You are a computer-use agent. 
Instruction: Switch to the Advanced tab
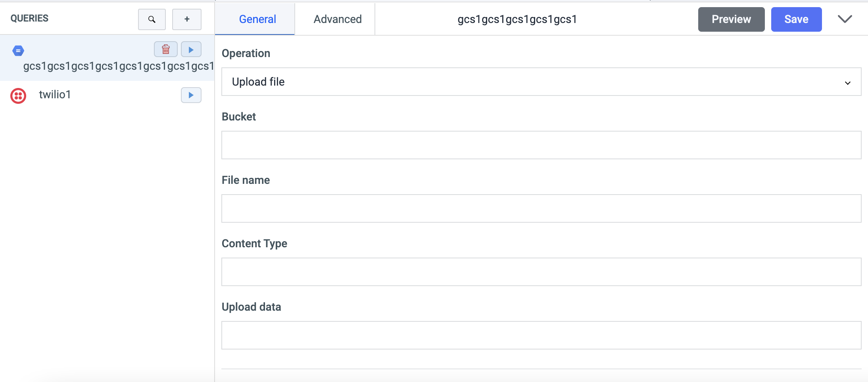point(337,19)
